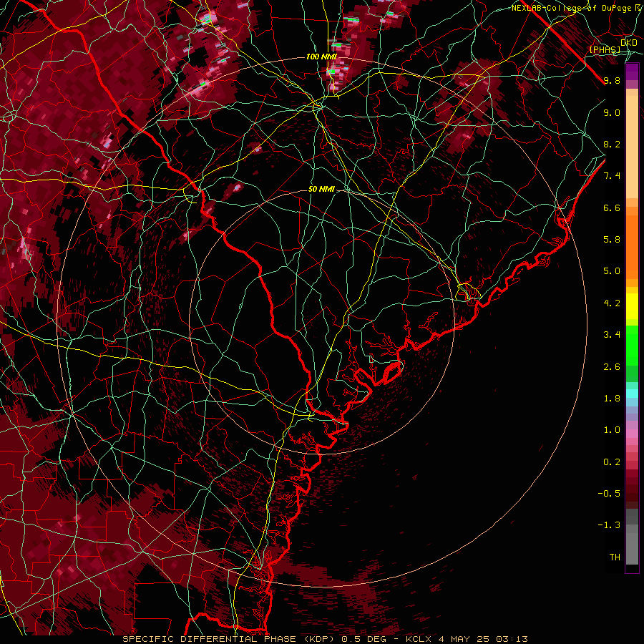Click the 5.8 value on the scale
This screenshot has height=644, width=644.
pos(612,240)
